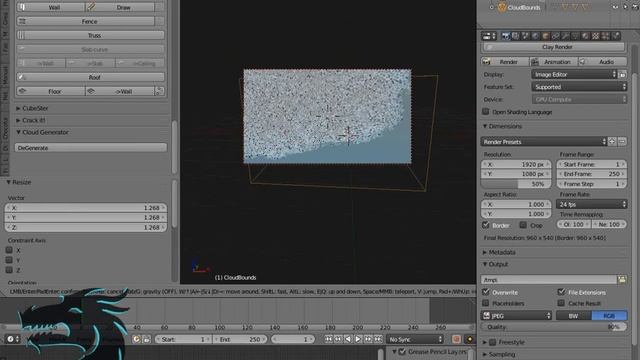The width and height of the screenshot is (640, 360).
Task: Play animation in reverse
Action: [x=348, y=339]
